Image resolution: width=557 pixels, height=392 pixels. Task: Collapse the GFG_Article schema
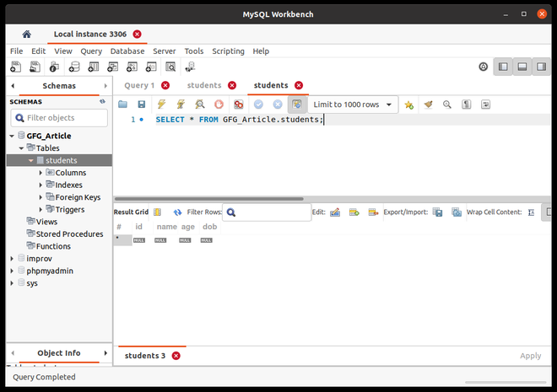tap(12, 136)
